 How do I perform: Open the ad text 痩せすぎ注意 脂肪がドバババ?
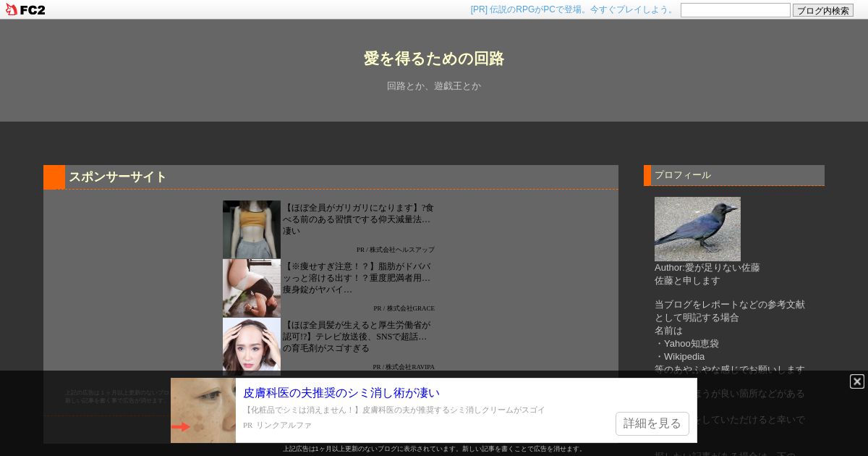[x=357, y=278]
